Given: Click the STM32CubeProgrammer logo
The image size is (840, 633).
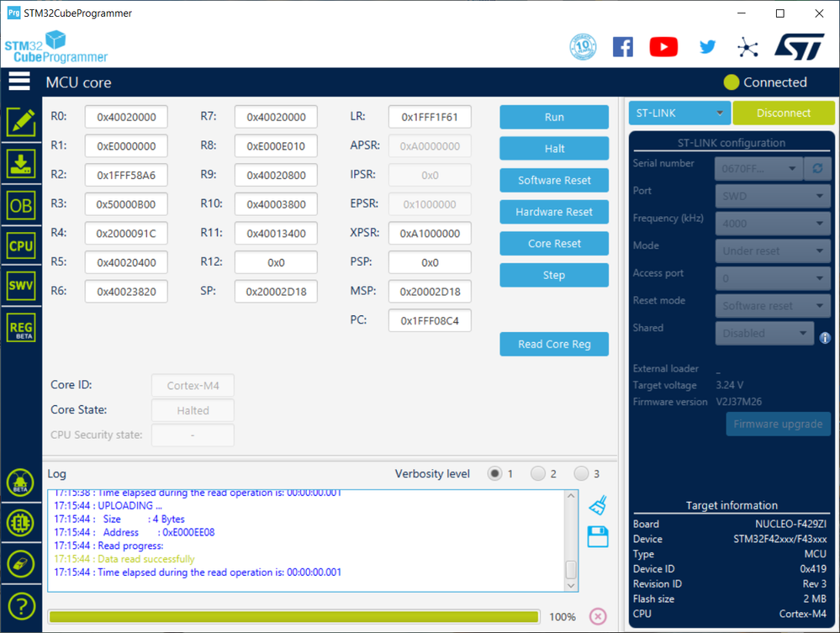Looking at the screenshot, I should (55, 47).
